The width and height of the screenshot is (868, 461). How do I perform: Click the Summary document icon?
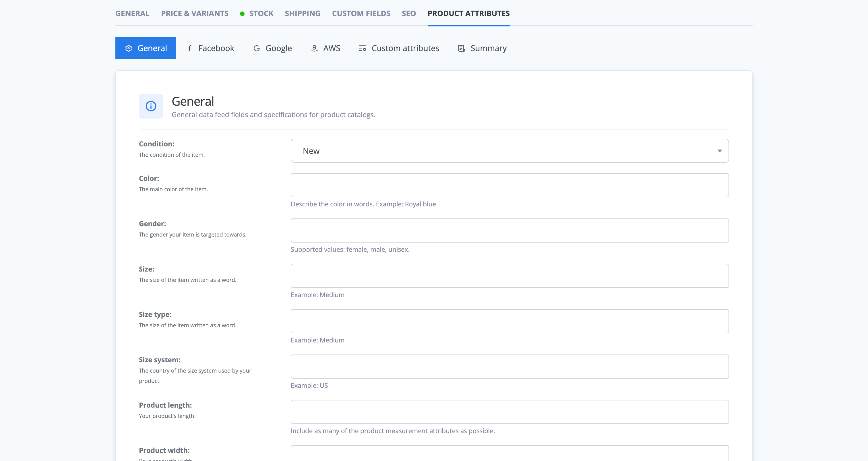(x=462, y=48)
